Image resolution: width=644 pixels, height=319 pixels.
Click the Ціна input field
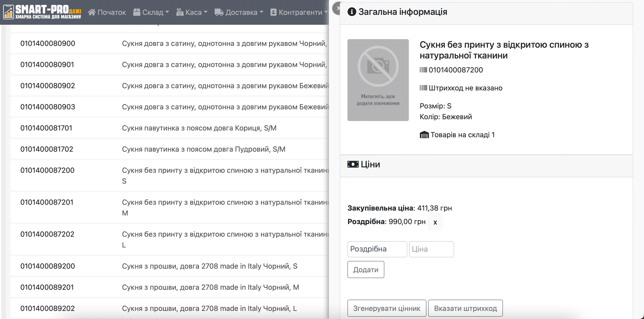[431, 249]
